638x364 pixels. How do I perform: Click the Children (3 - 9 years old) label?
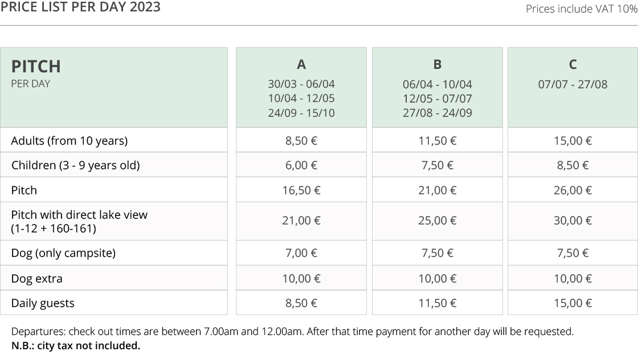[75, 165]
